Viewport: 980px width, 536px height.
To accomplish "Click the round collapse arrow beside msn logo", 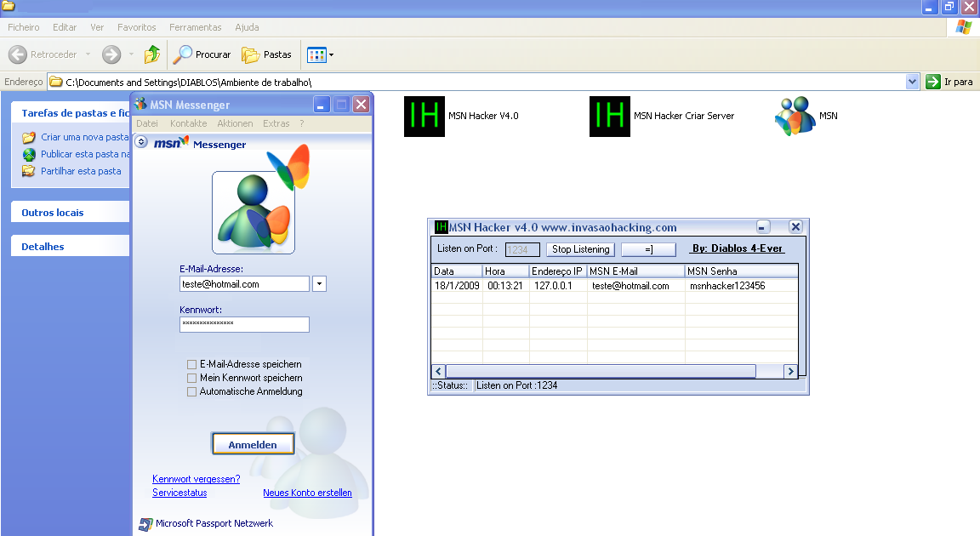I will point(141,142).
